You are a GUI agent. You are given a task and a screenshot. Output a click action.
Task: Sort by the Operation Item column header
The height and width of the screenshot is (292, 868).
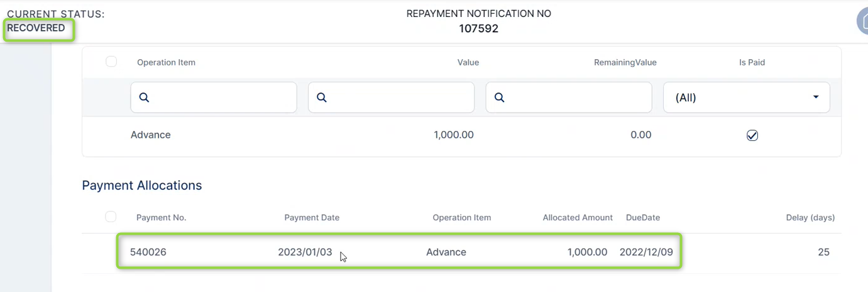pos(166,62)
